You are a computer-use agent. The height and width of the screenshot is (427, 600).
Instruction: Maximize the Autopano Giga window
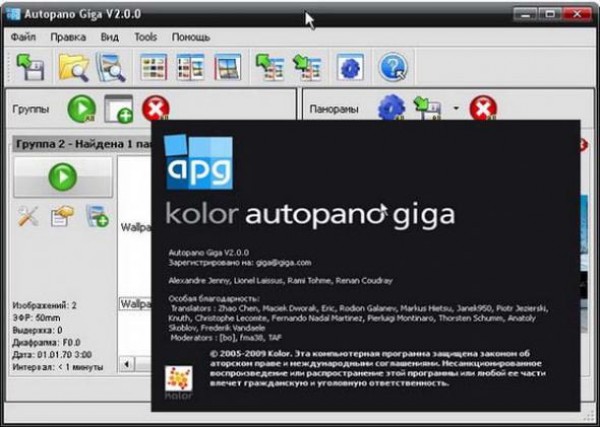tap(550, 15)
